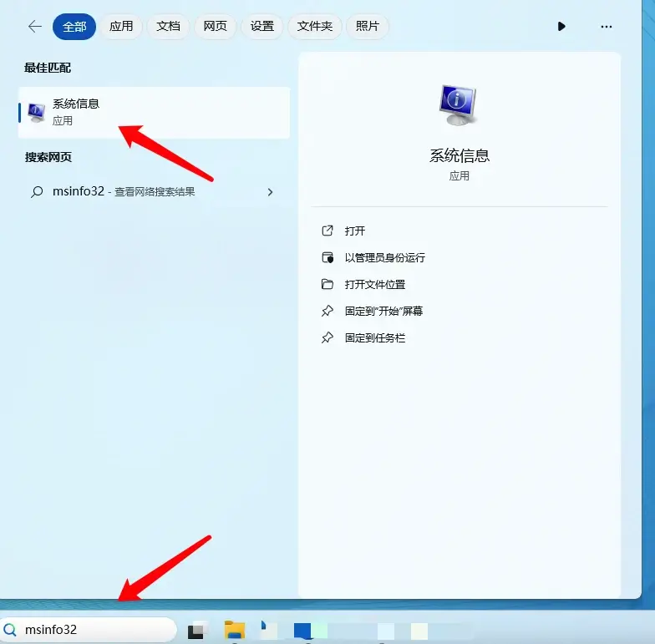Viewport: 655px width, 644px height.
Task: Click the open-external icon beside 打开
Action: (x=327, y=231)
